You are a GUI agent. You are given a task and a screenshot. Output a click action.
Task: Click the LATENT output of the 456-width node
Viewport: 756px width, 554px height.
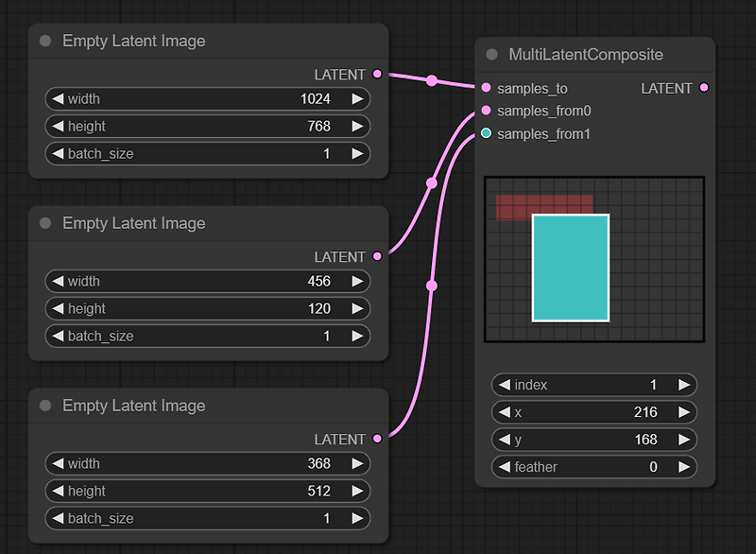(377, 256)
